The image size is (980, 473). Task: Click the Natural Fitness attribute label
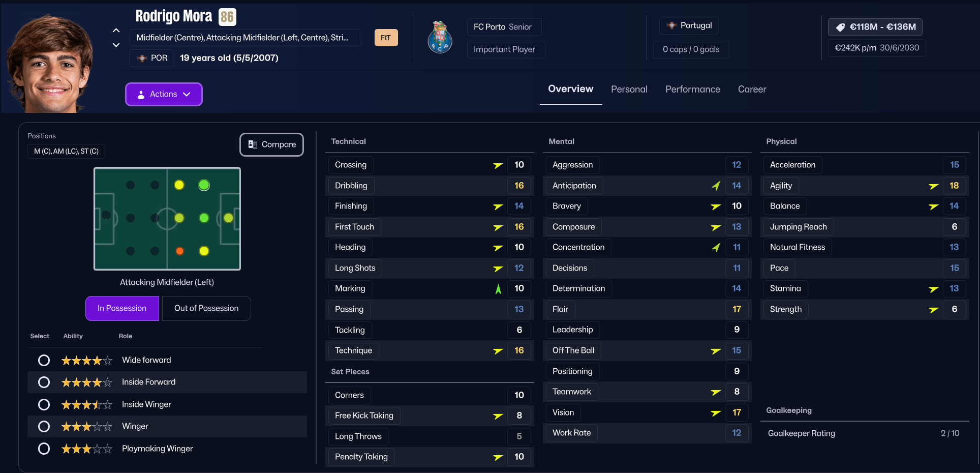[798, 247]
